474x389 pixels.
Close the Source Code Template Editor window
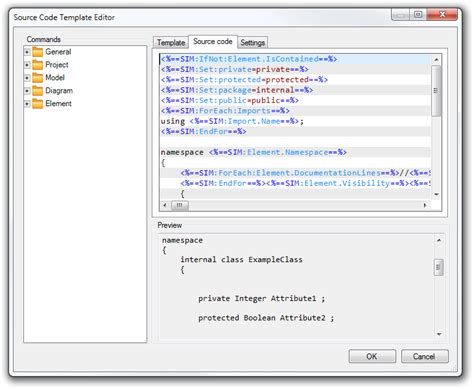coord(442,15)
